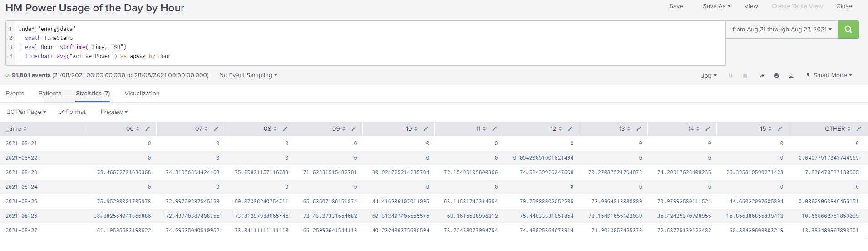Run the search with the green magnifier button
Image resolution: width=868 pixels, height=251 pixels.
tap(848, 30)
